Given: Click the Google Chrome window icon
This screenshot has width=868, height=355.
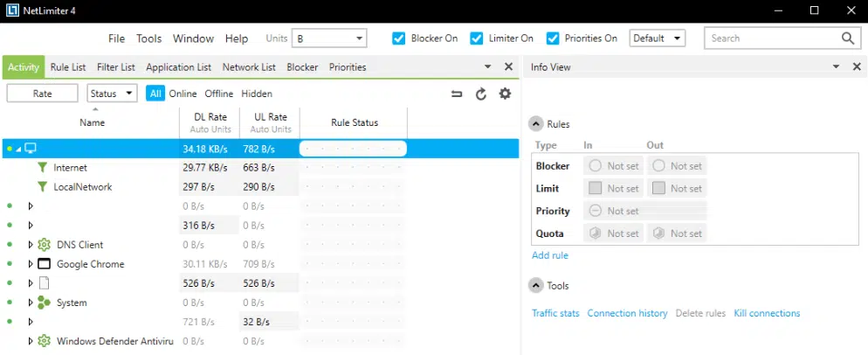Looking at the screenshot, I should pyautogui.click(x=44, y=264).
